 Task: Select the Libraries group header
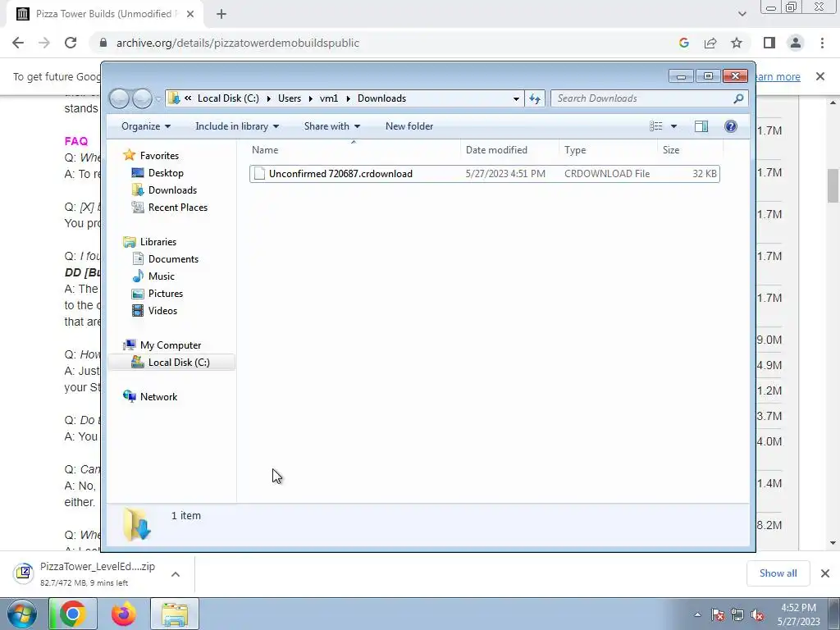point(158,242)
